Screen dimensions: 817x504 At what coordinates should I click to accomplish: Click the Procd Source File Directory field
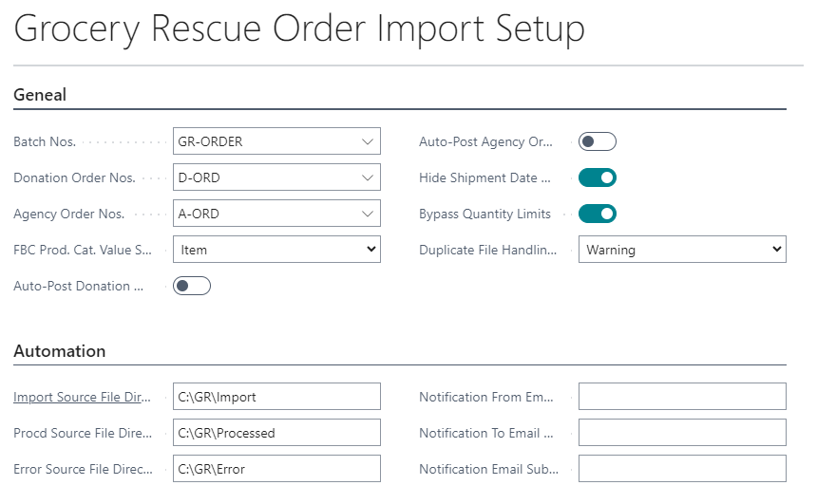click(x=276, y=433)
